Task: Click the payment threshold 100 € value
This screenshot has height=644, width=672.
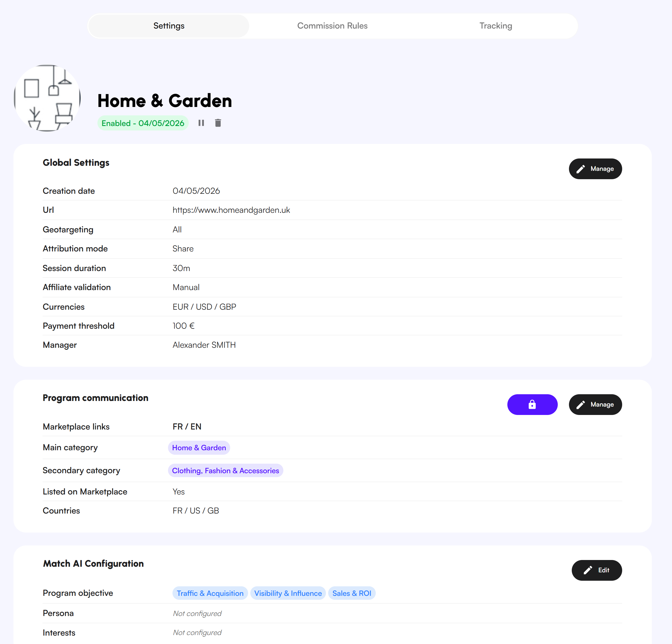Action: pyautogui.click(x=183, y=326)
